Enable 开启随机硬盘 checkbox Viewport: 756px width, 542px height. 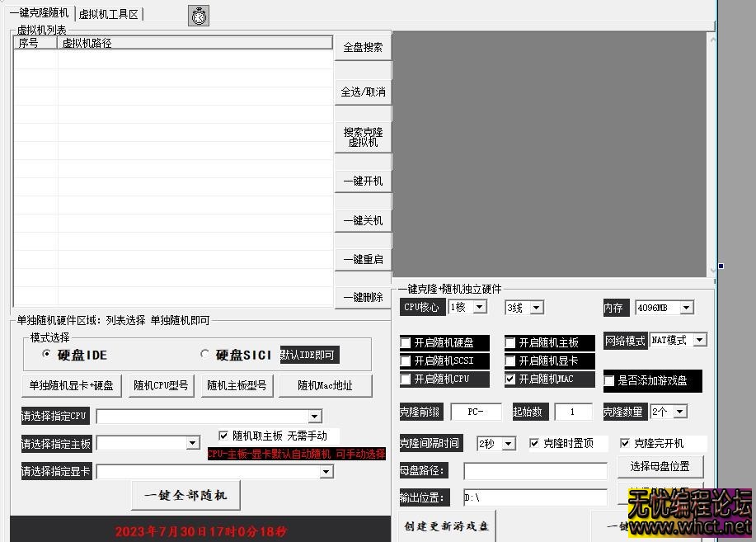point(404,342)
